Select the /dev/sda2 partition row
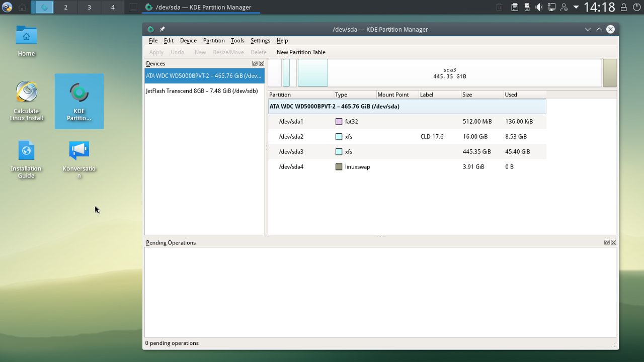The height and width of the screenshot is (362, 644). point(407,136)
